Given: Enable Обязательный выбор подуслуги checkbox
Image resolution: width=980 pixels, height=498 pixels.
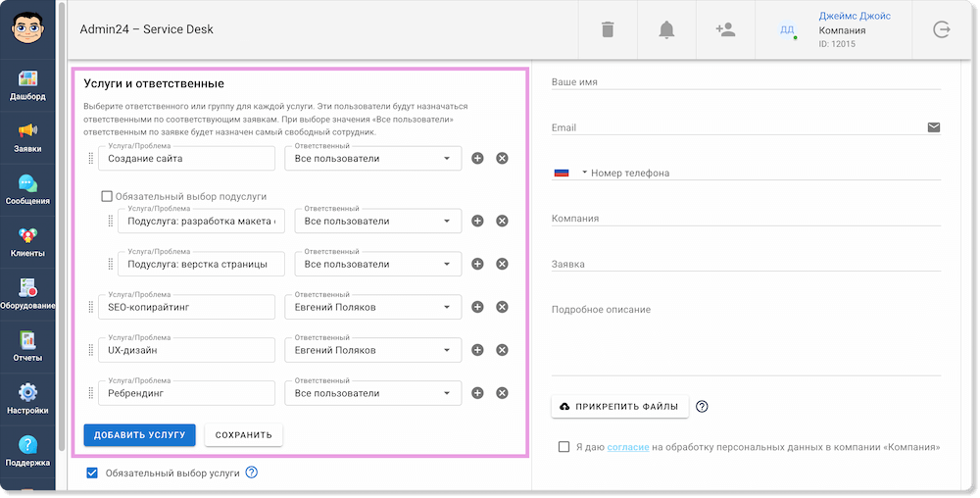Looking at the screenshot, I should [108, 196].
